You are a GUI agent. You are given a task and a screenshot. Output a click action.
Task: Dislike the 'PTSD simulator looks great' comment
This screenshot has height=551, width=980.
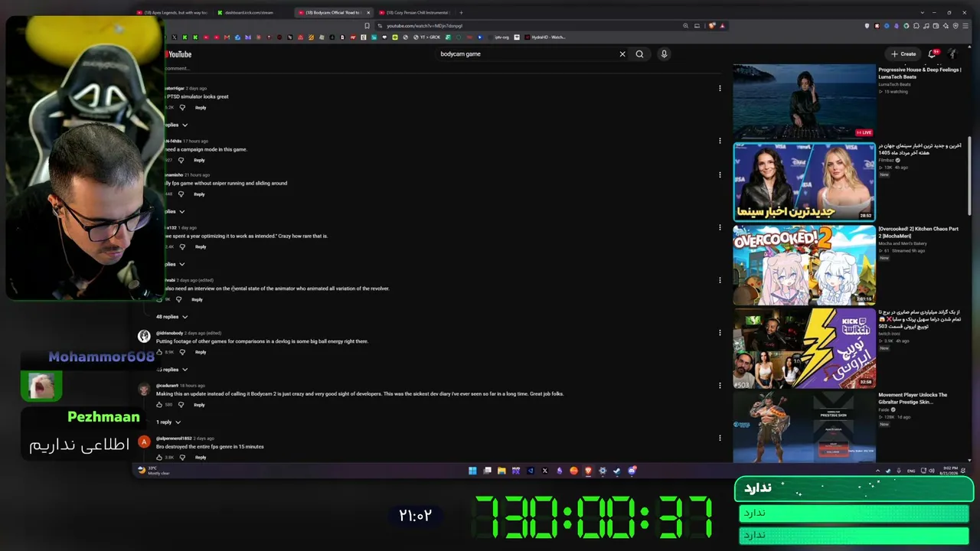tap(182, 108)
